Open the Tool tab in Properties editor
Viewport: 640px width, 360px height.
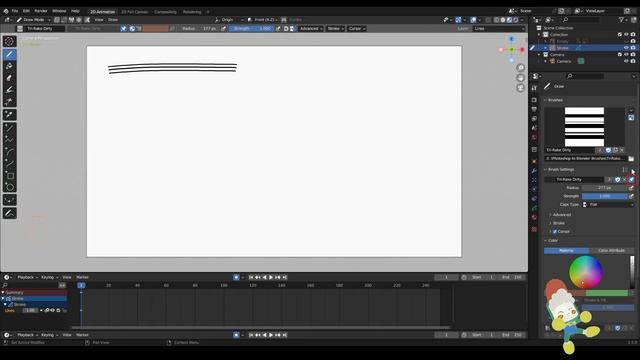point(534,88)
